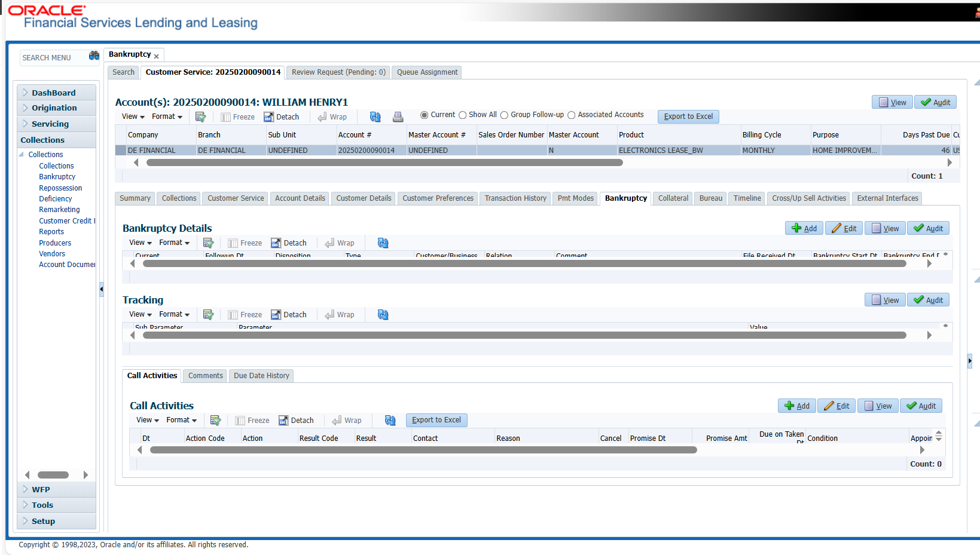This screenshot has height=555, width=980.
Task: Select the Associated Accounts radio button
Action: click(x=571, y=115)
